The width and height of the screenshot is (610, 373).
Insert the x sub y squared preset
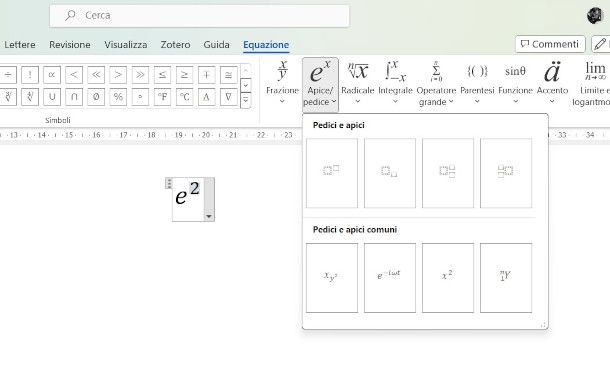(x=332, y=278)
